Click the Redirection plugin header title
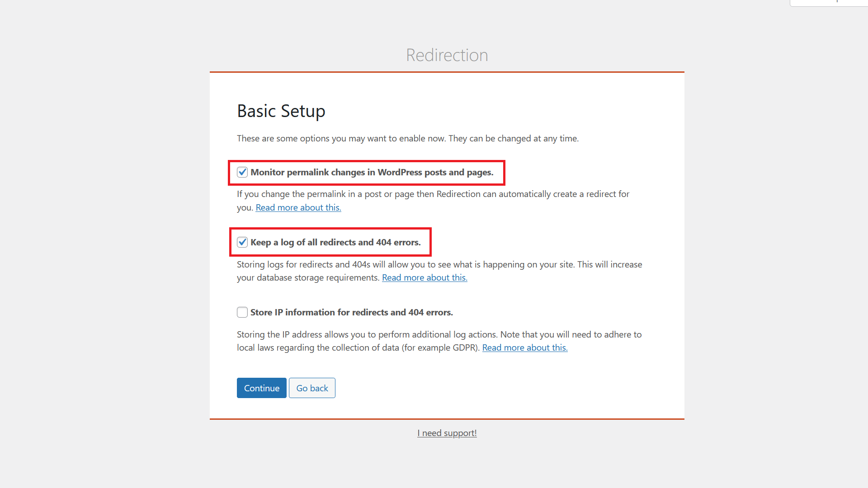The image size is (868, 488). 447,55
